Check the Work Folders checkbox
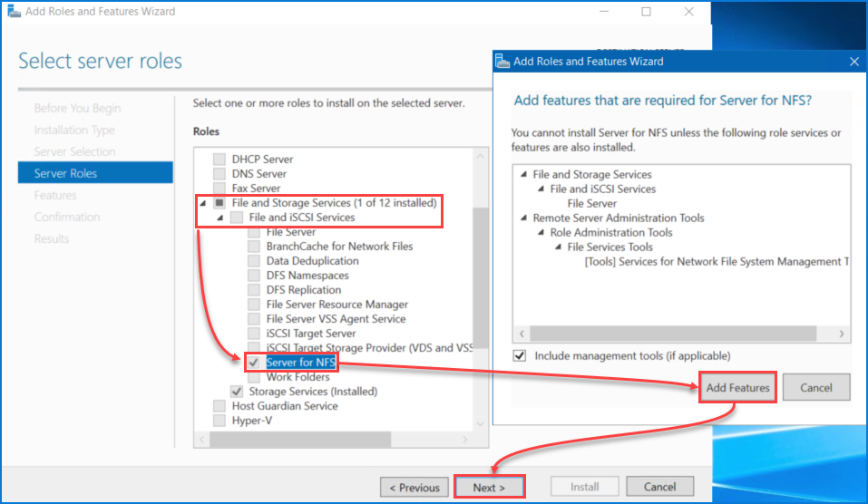The height and width of the screenshot is (504, 868). (254, 377)
